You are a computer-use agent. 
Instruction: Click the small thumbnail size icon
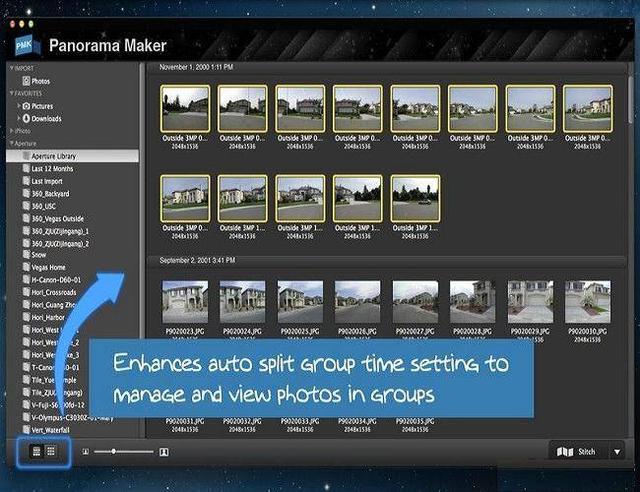(x=85, y=452)
